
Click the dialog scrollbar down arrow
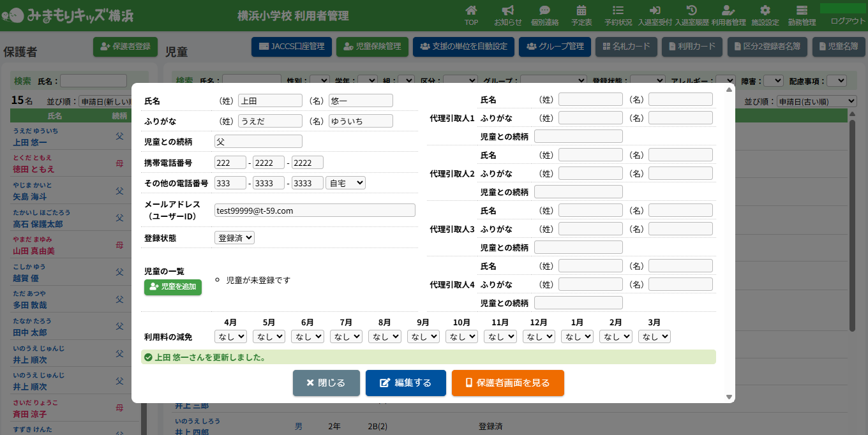coord(730,397)
